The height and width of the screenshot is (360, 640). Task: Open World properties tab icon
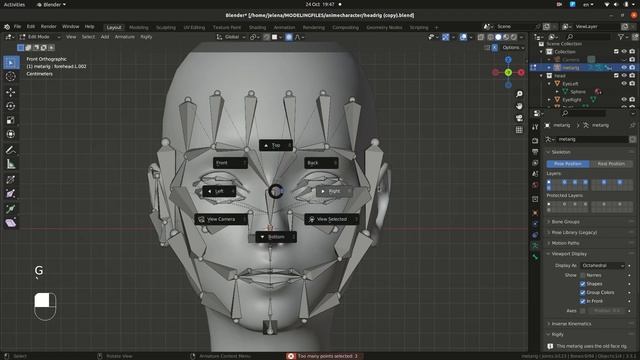tap(535, 185)
